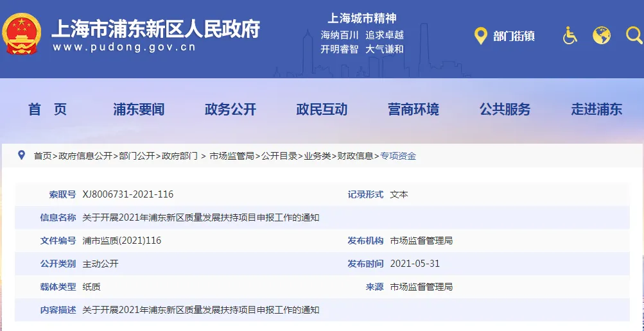Open 政民互动 navigation tab
Screen dimensions: 644x331
point(322,109)
